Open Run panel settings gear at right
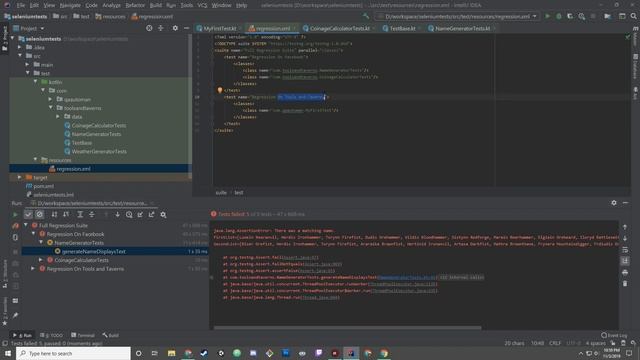The width and height of the screenshot is (640, 360). (614, 202)
